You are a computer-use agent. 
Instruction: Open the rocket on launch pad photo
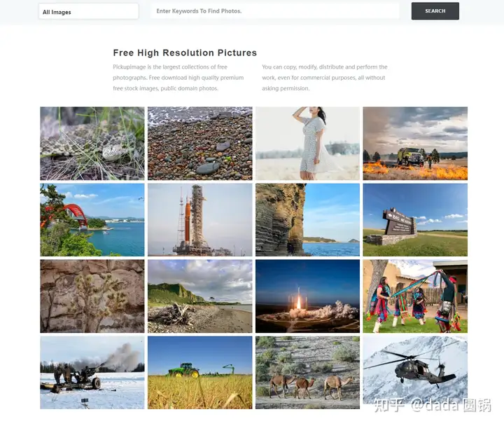(200, 220)
